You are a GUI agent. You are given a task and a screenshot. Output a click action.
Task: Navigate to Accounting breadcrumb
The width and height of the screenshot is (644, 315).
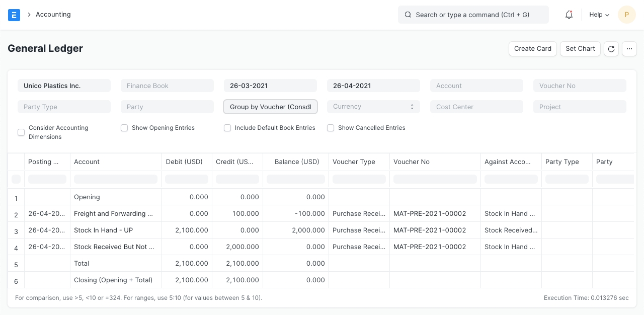[x=53, y=15]
